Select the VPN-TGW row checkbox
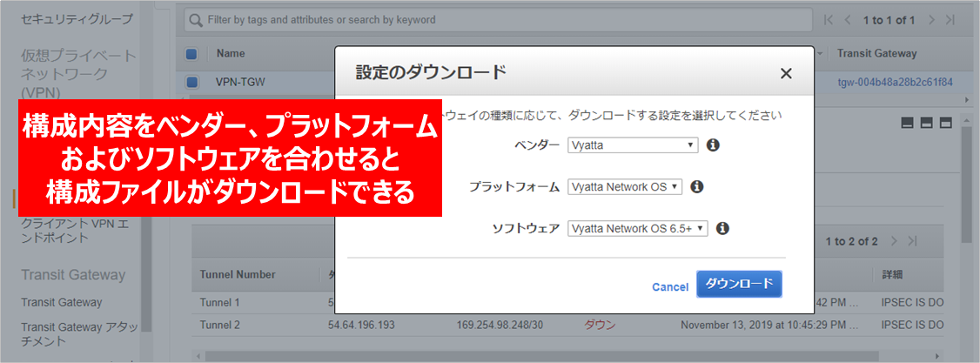980x363 pixels. pos(191,83)
